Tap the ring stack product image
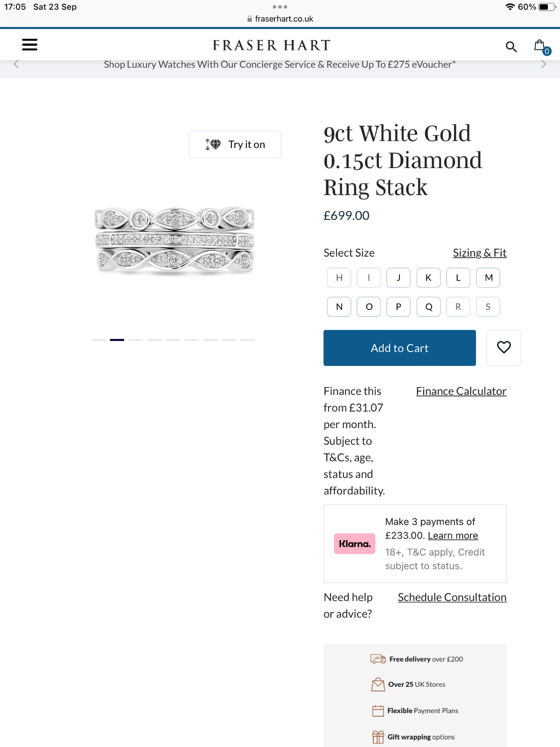This screenshot has width=560, height=747. (175, 240)
